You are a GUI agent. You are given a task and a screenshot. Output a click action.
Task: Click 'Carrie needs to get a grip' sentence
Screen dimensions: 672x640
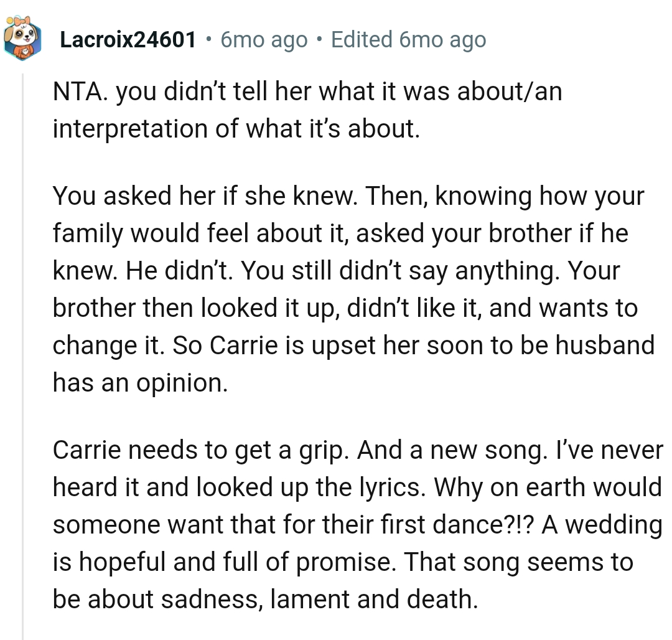coord(201,450)
